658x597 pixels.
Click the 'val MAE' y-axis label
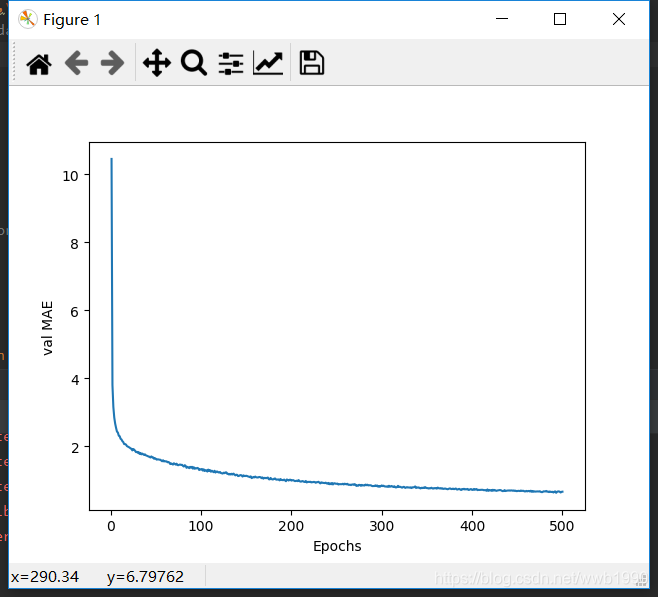[x=47, y=328]
